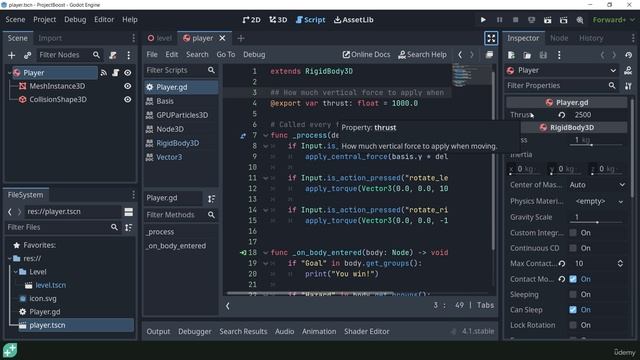Viewport: 640px width, 360px height.
Task: Open the Movie Maker mode icon
Action: coord(580,20)
